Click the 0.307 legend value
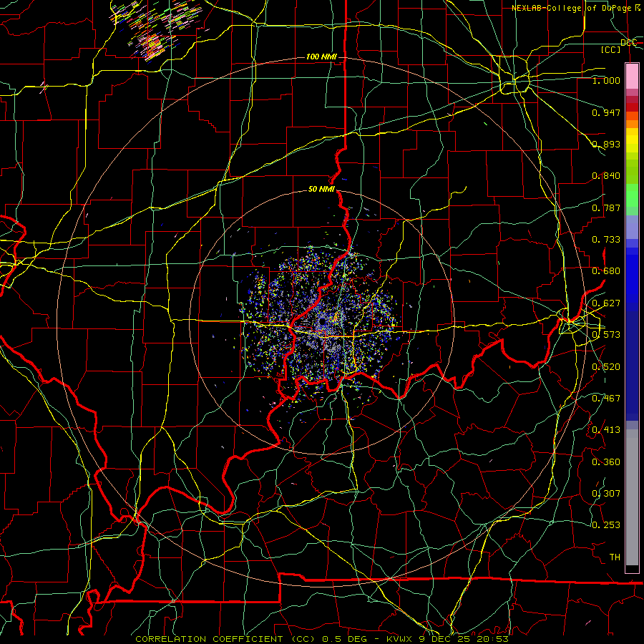644x644 pixels. [606, 493]
